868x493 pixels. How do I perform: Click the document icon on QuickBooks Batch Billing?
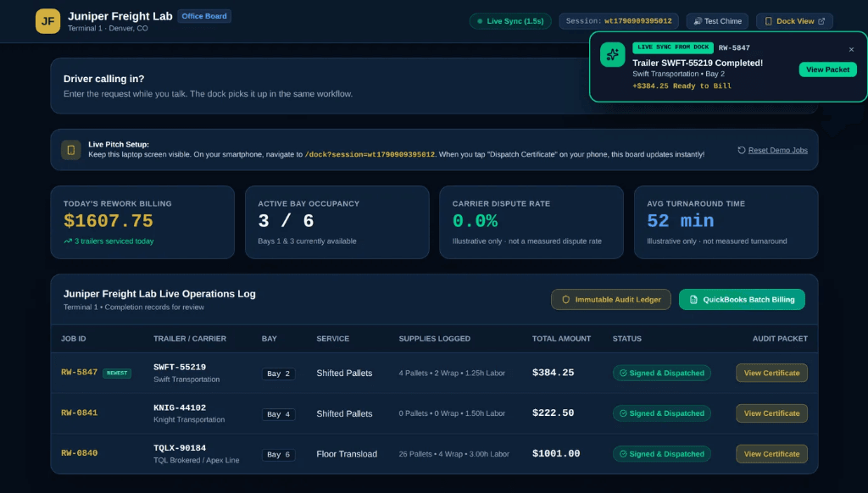(693, 299)
